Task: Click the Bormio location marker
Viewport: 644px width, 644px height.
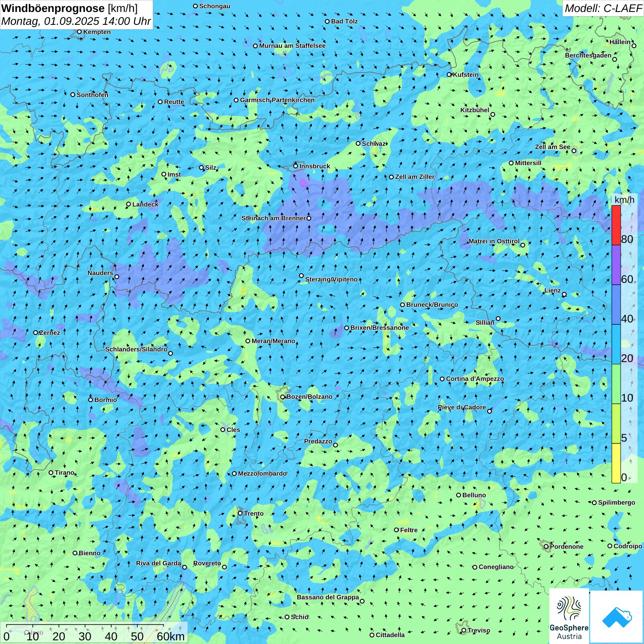Action: click(x=91, y=400)
